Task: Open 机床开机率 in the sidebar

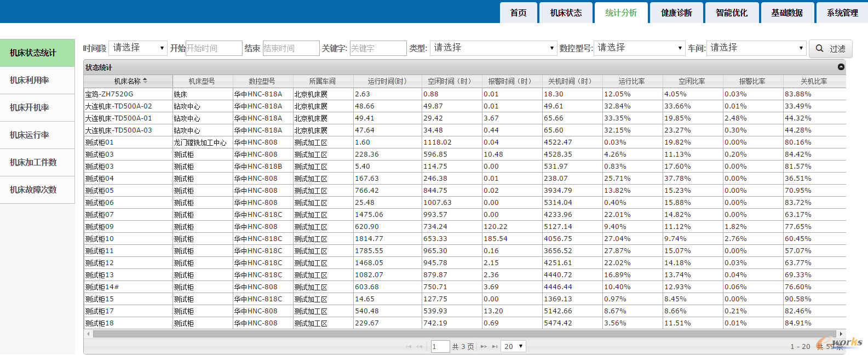Action: point(37,107)
